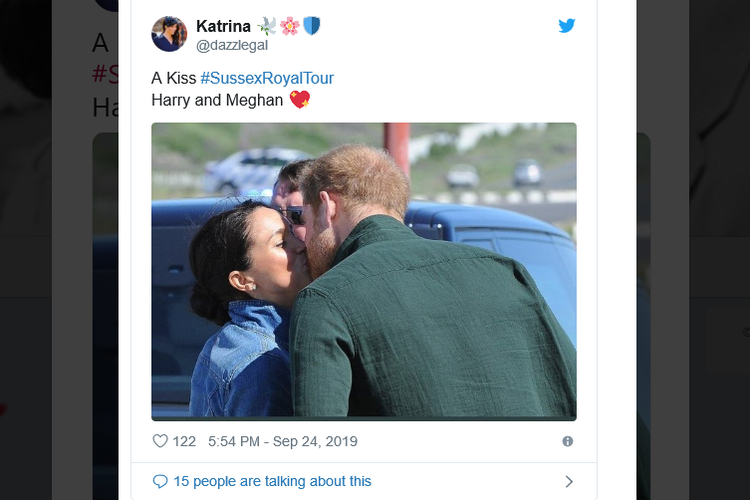This screenshot has height=500, width=750.
Task: Like the tweet with heart icon
Action: 160,441
